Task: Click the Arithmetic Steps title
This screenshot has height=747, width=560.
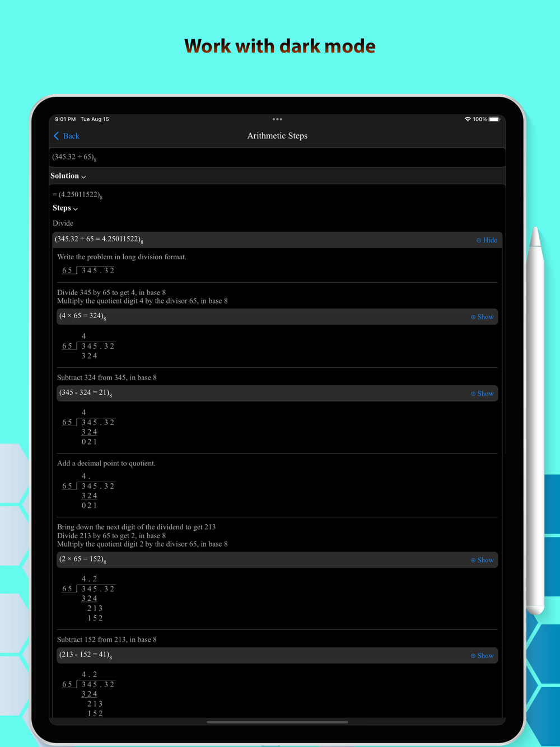Action: pos(277,136)
